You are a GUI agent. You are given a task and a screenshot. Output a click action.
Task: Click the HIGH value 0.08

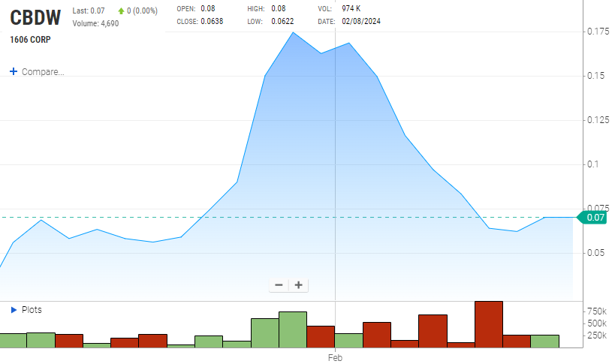coord(279,8)
